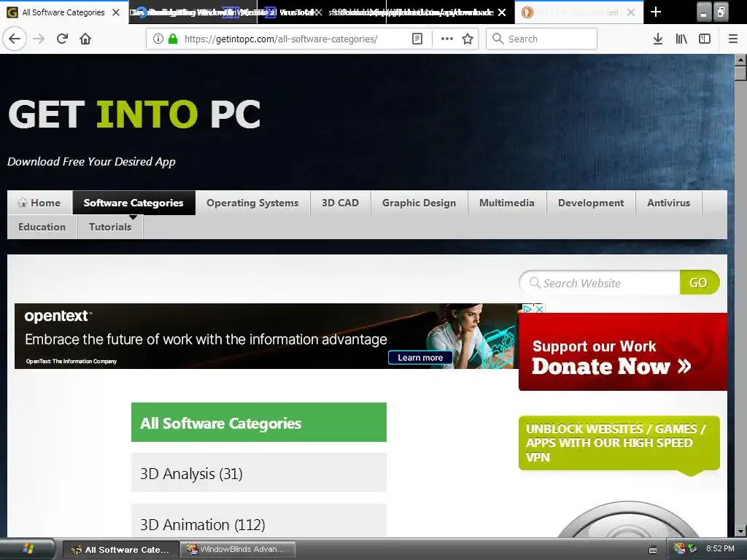The image size is (747, 560).
Task: Click the browser forward arrow
Action: 39,39
